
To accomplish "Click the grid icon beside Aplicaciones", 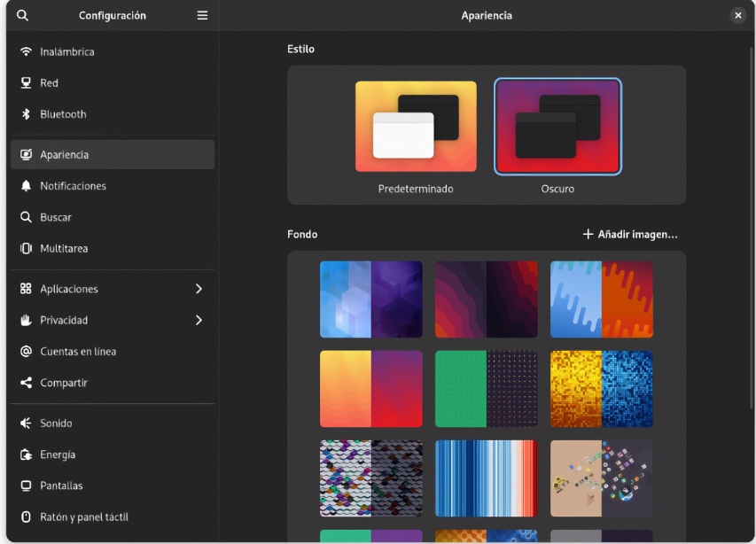I will (x=26, y=289).
